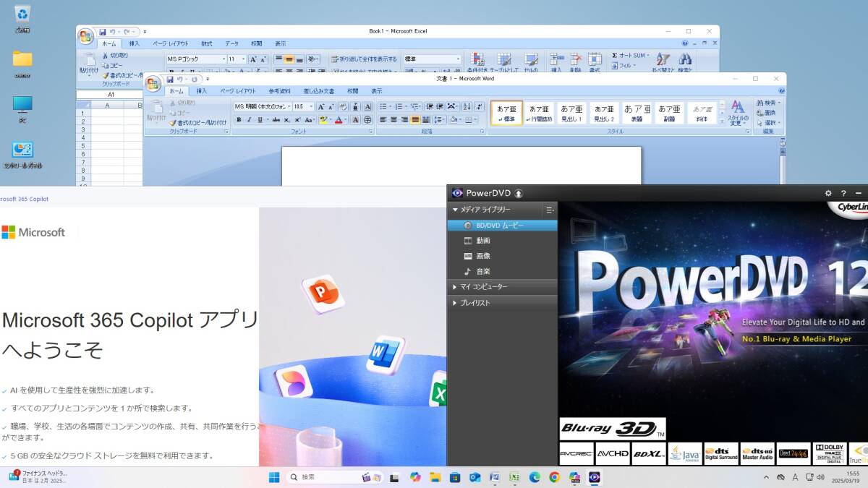Click Wrap Text in Excel ribbon
Screen dimensions: 868x488
click(x=365, y=59)
